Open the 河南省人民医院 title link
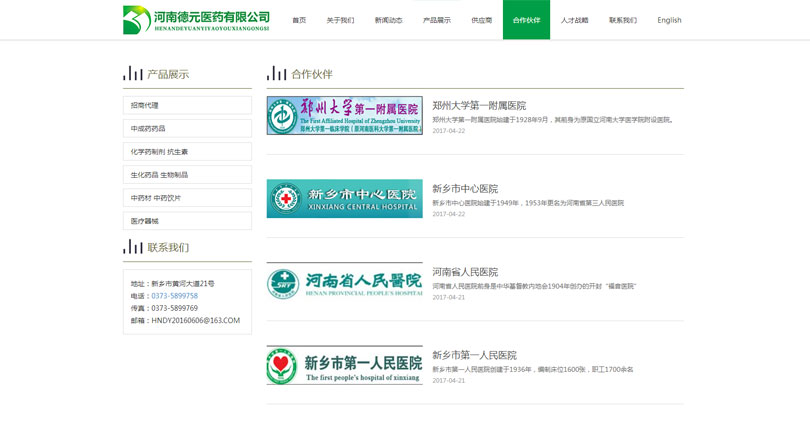The width and height of the screenshot is (810, 423). pyautogui.click(x=464, y=272)
